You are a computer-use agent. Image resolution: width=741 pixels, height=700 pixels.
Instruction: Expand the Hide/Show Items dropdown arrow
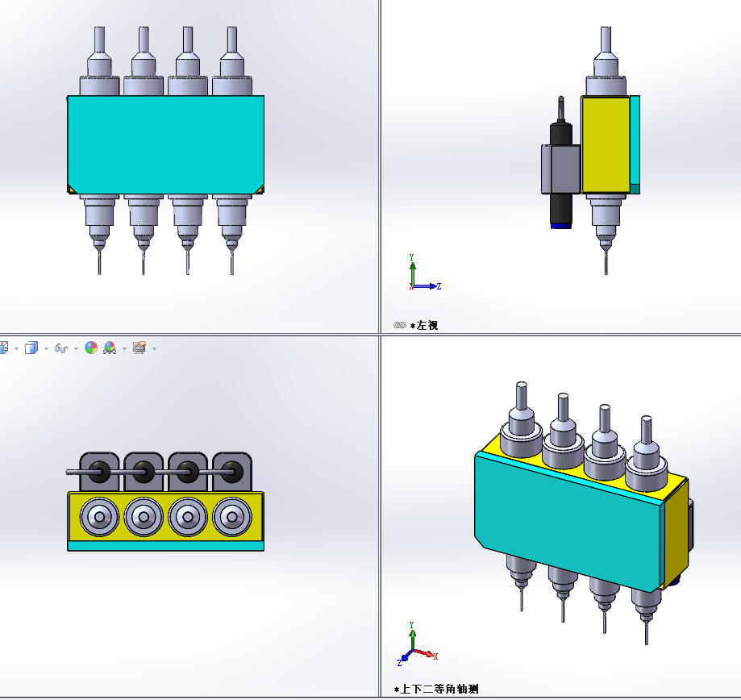coord(76,349)
